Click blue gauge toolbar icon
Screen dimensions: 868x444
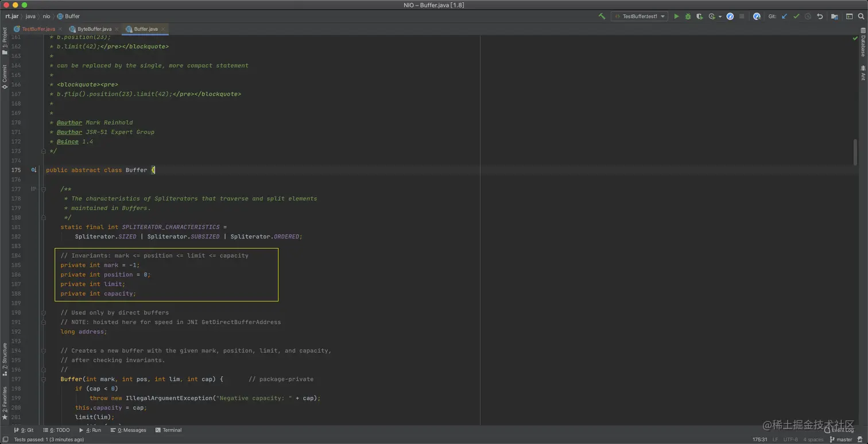[x=730, y=17]
